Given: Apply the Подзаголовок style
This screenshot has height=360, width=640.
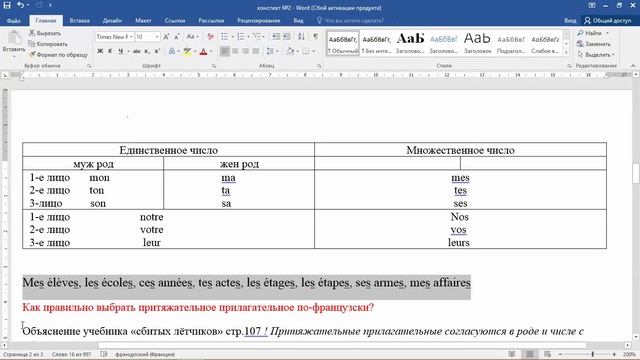Looking at the screenshot, I should tap(511, 43).
